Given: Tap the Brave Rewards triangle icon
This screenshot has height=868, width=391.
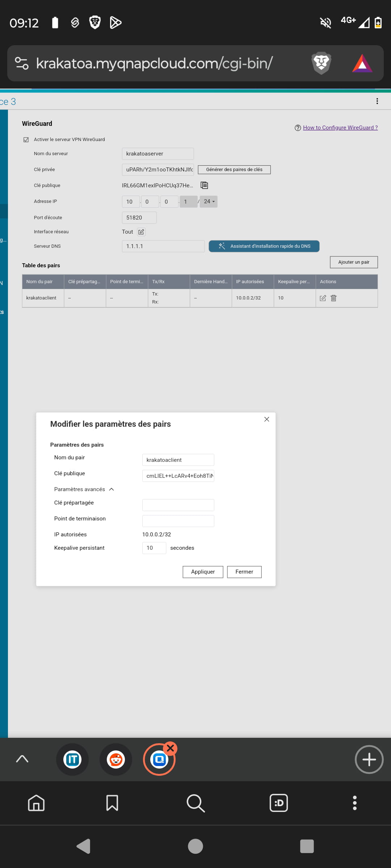Looking at the screenshot, I should click(362, 63).
